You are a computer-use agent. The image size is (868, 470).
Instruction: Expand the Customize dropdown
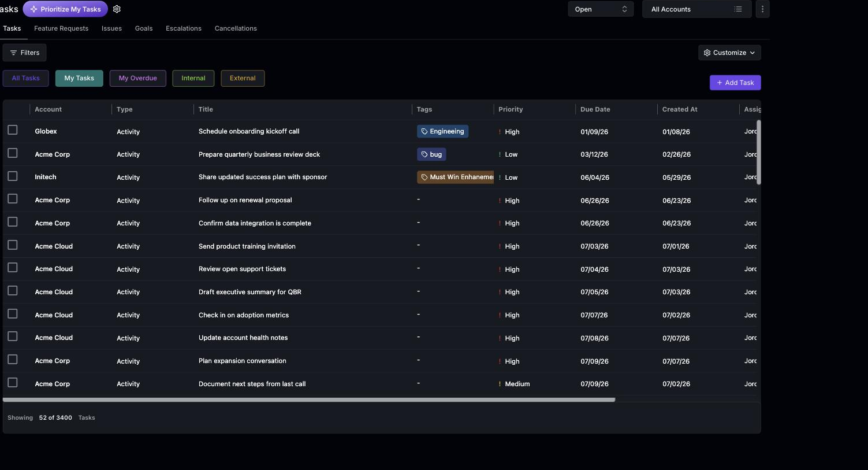(x=729, y=53)
